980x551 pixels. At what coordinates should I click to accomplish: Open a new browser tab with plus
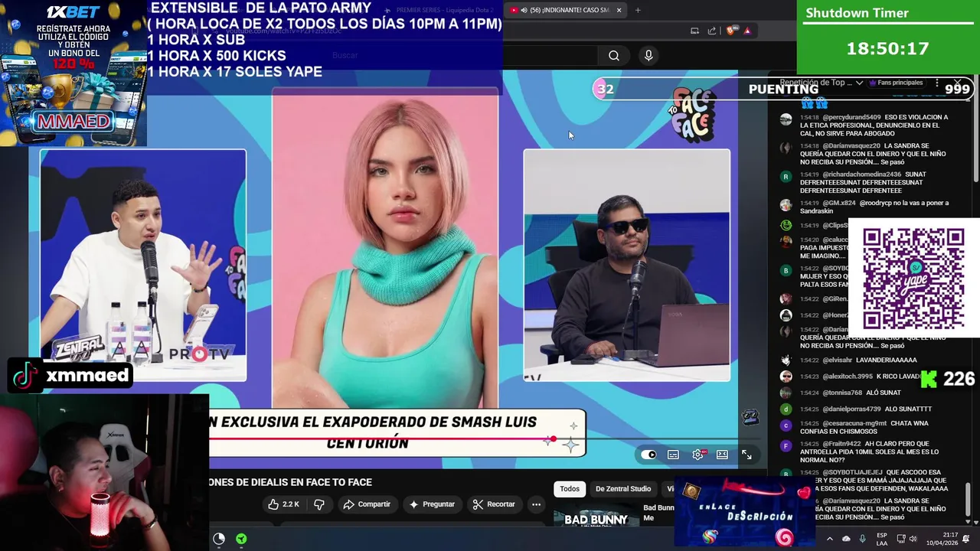[638, 10]
